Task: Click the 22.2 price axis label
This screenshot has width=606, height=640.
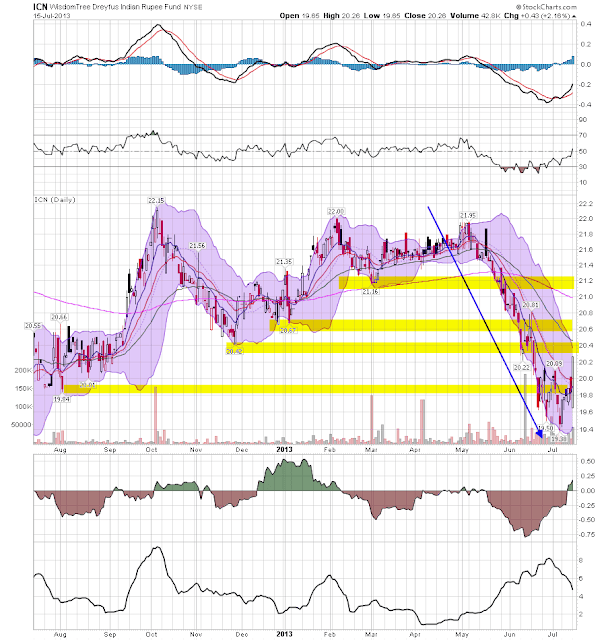Action: (586, 204)
